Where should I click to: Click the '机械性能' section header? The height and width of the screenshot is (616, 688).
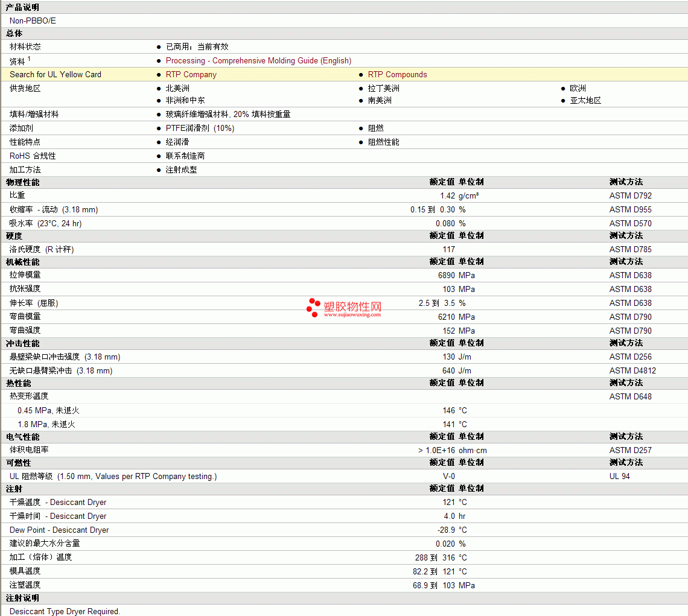(x=22, y=262)
